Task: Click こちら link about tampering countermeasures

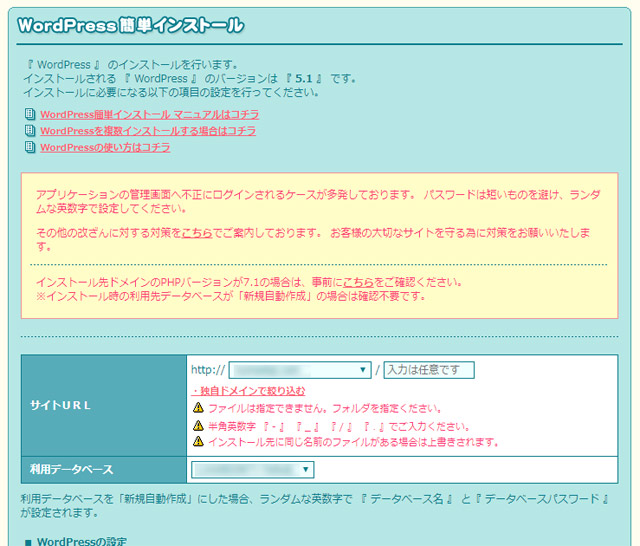Action: pyautogui.click(x=196, y=233)
